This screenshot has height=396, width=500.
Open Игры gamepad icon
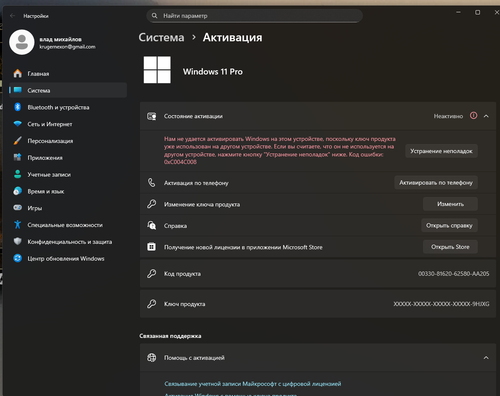click(18, 208)
